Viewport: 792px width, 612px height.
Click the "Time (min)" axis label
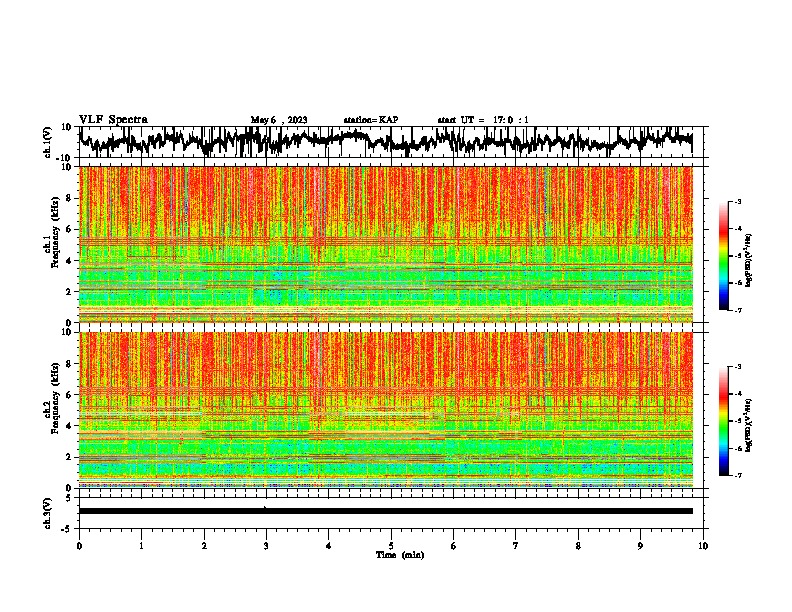click(400, 555)
